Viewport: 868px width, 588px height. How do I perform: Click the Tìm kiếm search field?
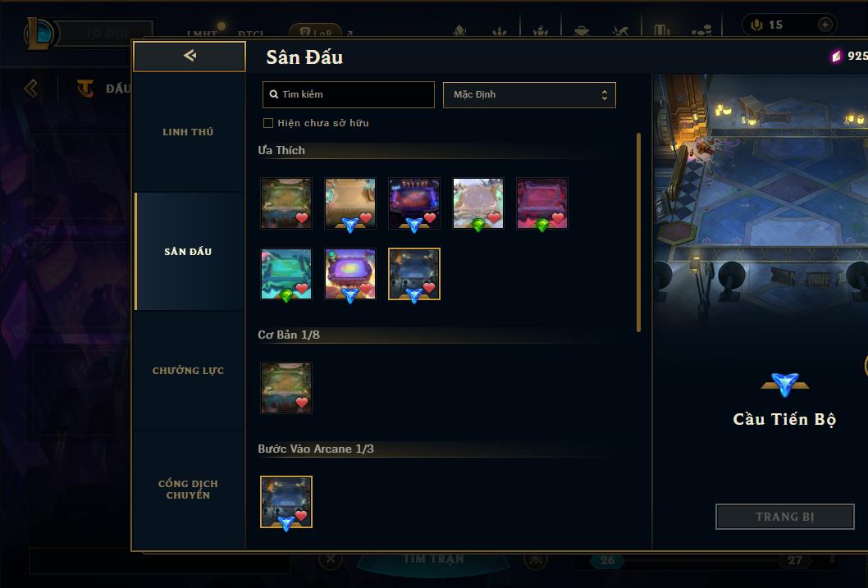349,94
